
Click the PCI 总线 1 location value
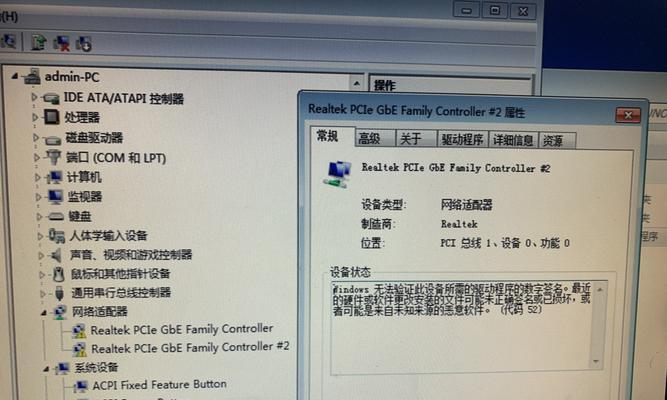click(505, 243)
